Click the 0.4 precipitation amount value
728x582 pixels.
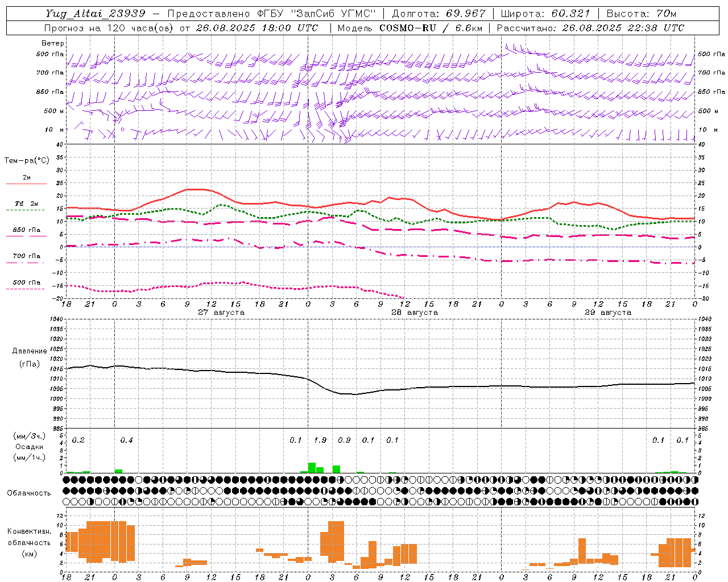coord(126,440)
